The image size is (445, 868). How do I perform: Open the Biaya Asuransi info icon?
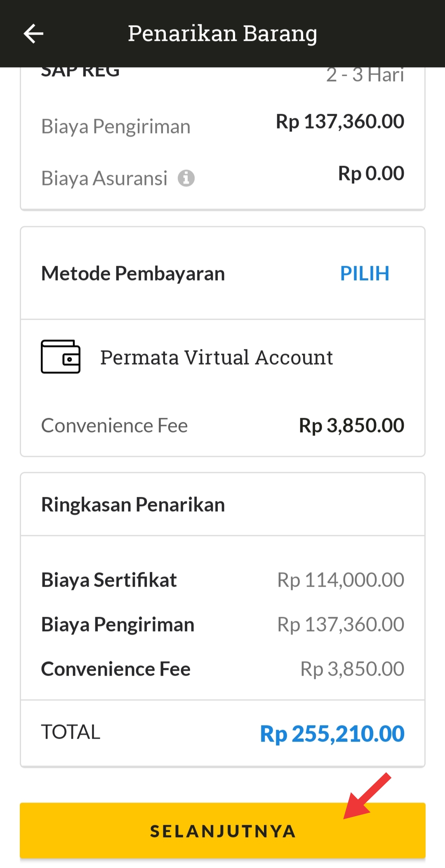tap(186, 178)
